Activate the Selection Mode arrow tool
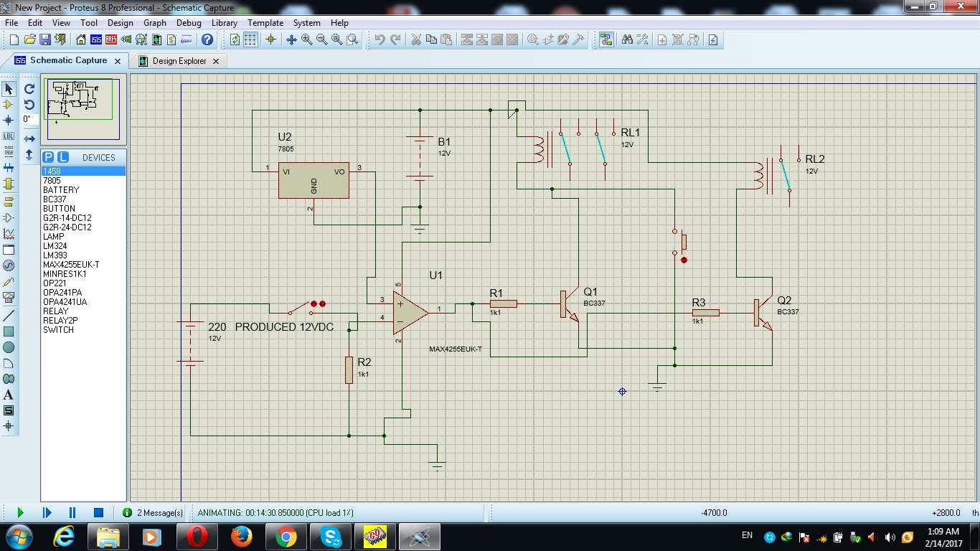980x551 pixels. (x=9, y=89)
